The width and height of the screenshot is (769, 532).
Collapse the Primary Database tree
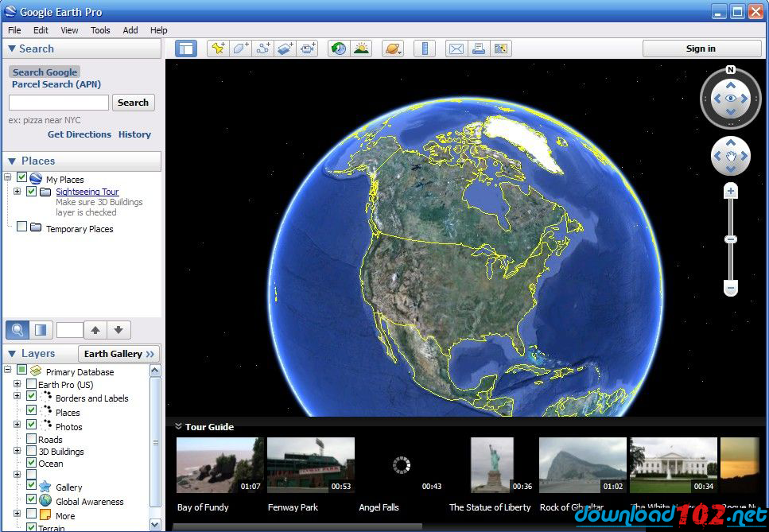pos(7,369)
